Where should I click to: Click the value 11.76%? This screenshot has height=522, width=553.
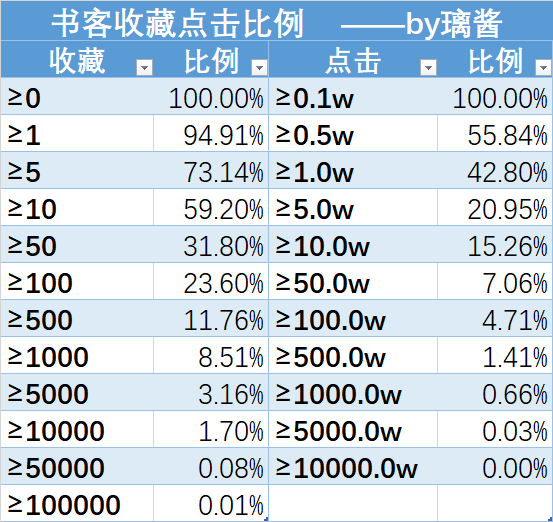click(x=223, y=321)
